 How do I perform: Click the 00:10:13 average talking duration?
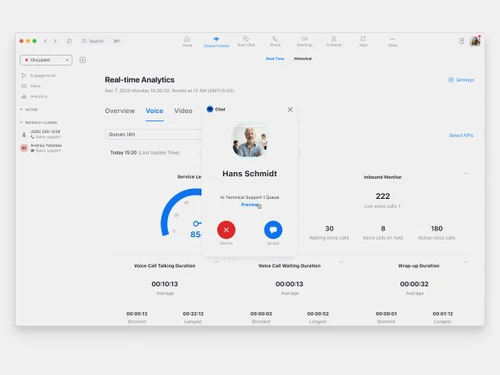(165, 284)
